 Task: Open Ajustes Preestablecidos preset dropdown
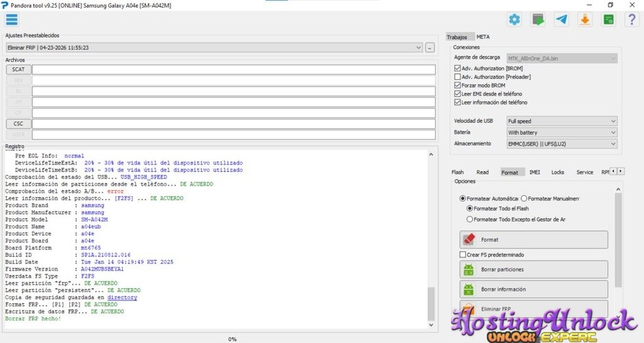tap(214, 47)
